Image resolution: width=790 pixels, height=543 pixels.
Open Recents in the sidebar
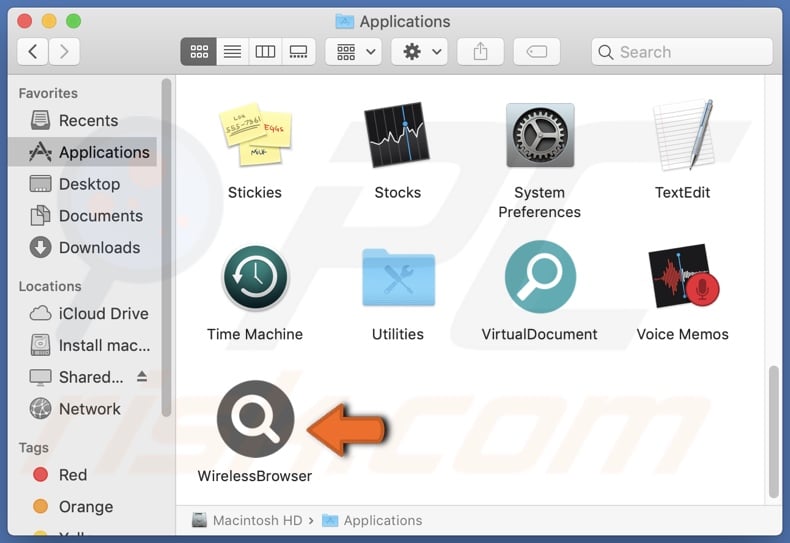(x=83, y=120)
